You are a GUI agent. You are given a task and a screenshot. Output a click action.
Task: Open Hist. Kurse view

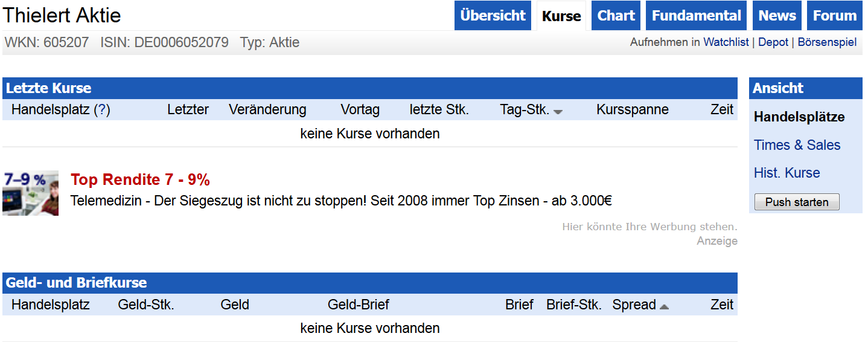(x=787, y=173)
